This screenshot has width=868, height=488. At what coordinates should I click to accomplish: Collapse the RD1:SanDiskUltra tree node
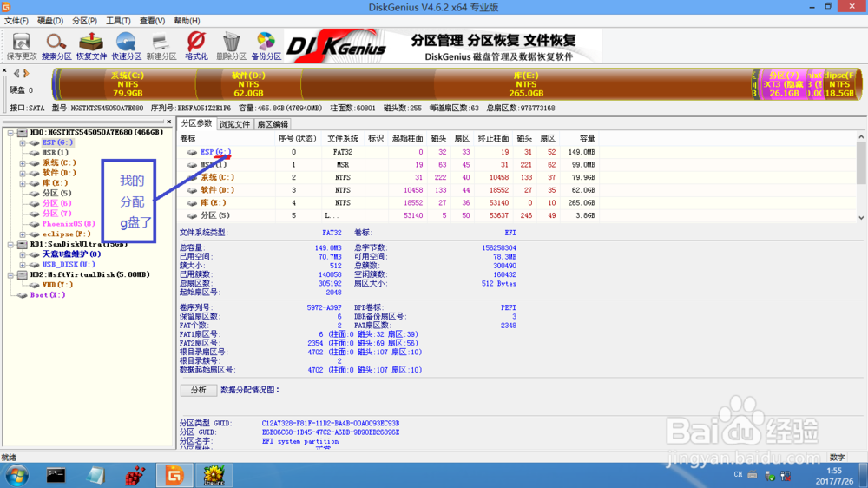10,244
